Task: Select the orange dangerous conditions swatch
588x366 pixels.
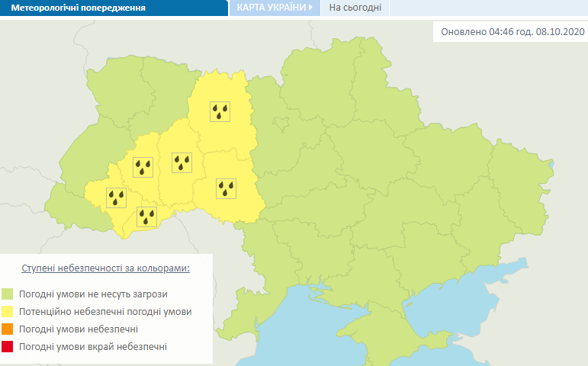Action: tap(8, 329)
